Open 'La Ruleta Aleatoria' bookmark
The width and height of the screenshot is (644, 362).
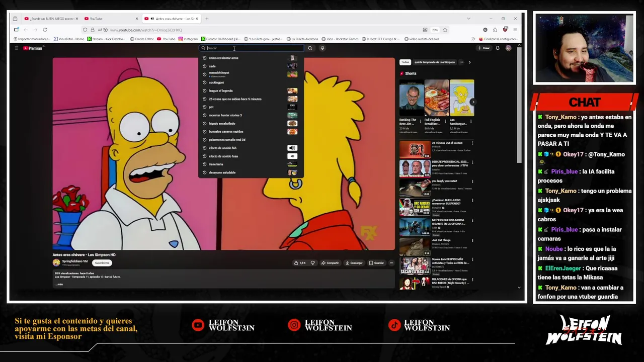click(x=303, y=39)
